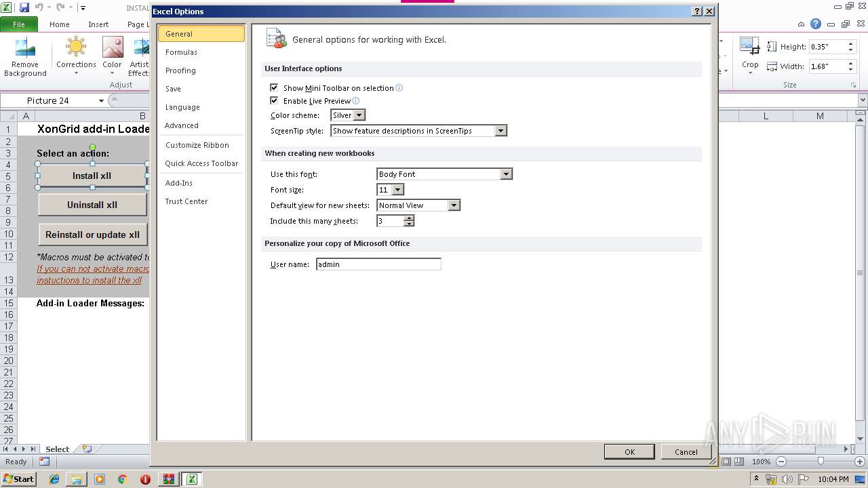This screenshot has width=868, height=488.
Task: Open the Customize Quick Access Toolbar arrow
Action: 83,8
